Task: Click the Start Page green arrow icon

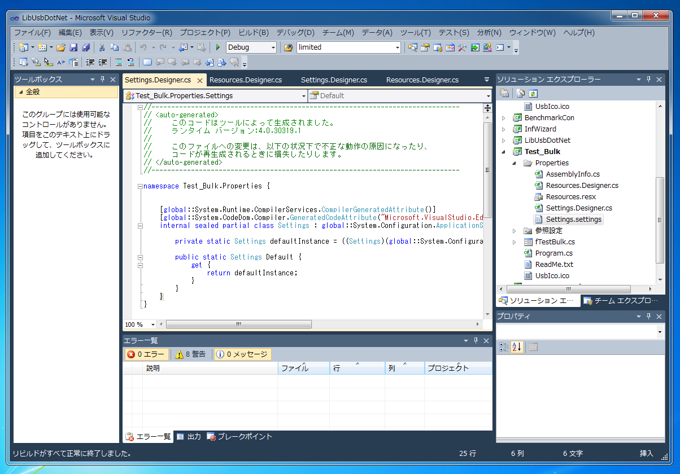Action: click(475, 47)
